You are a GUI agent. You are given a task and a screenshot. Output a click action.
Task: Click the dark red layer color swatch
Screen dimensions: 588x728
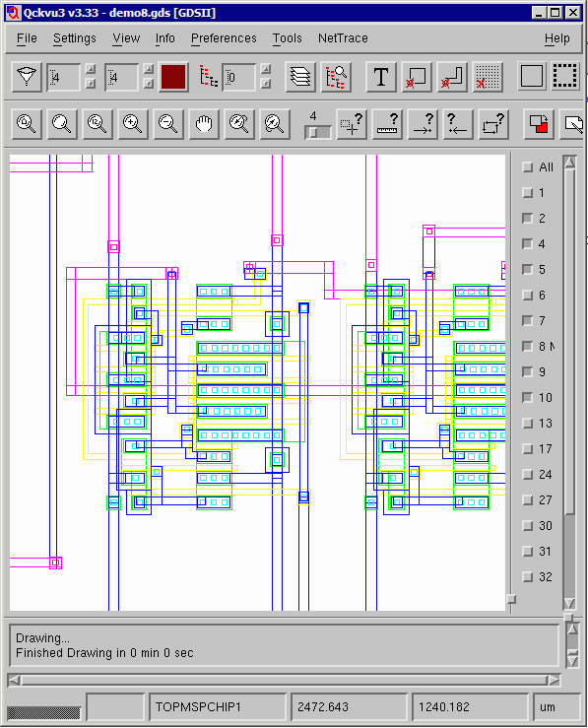point(173,77)
